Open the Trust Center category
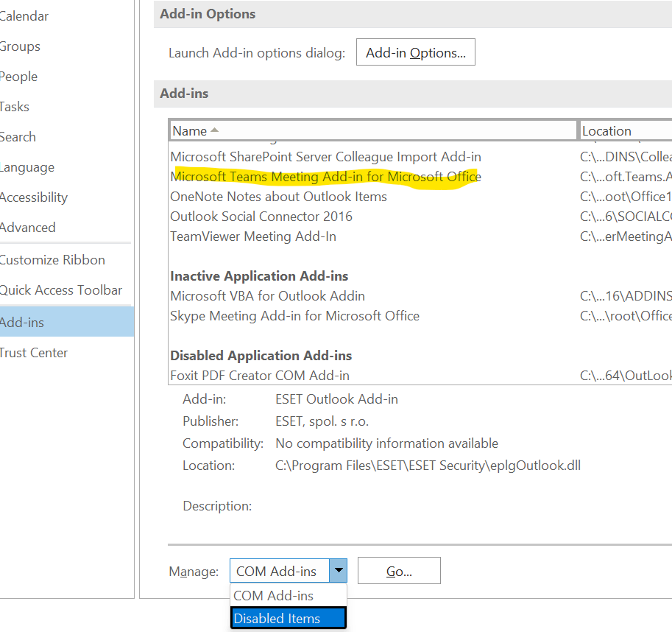Screen dimensions: 672x632 click(33, 353)
